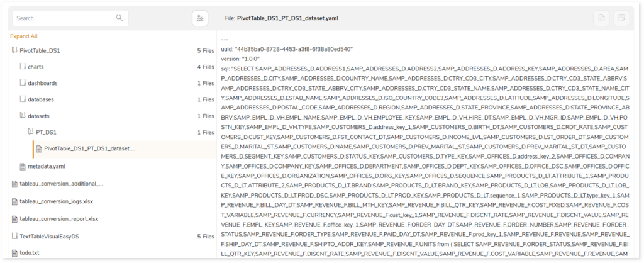
Task: Expand the TextTableVisualEasyDS folder
Action: coord(14,236)
